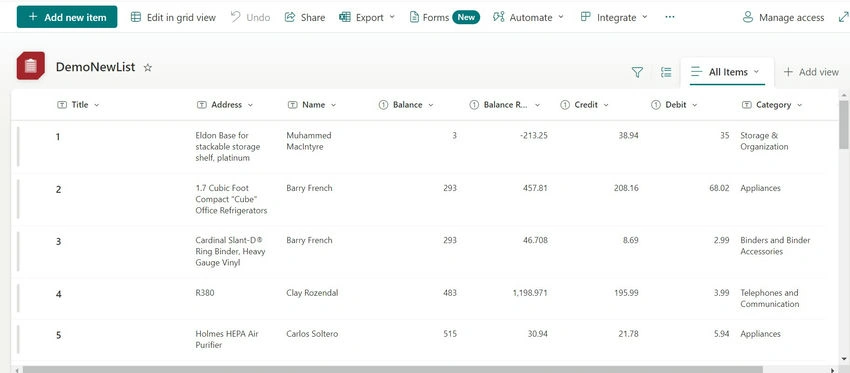Open item with title 4
850x373 pixels.
(59, 294)
